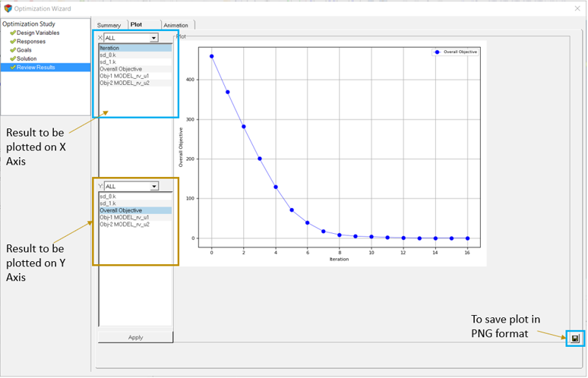Click the Goals checkmark icon
The image size is (588, 378).
click(13, 50)
